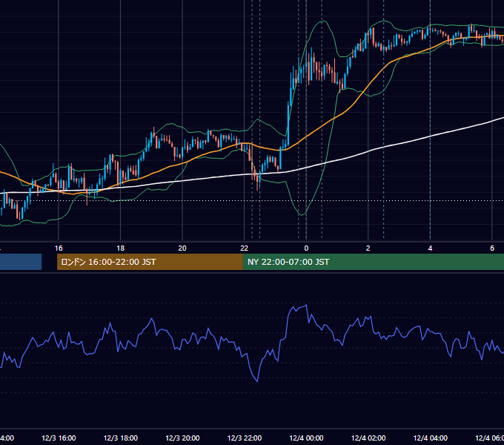Image resolution: width=504 pixels, height=445 pixels.
Task: Click the 0 hour label on the upper axis
Action: click(306, 248)
